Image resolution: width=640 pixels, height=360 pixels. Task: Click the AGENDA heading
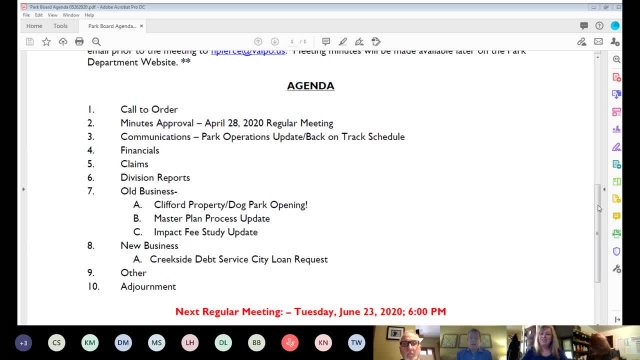(x=311, y=86)
